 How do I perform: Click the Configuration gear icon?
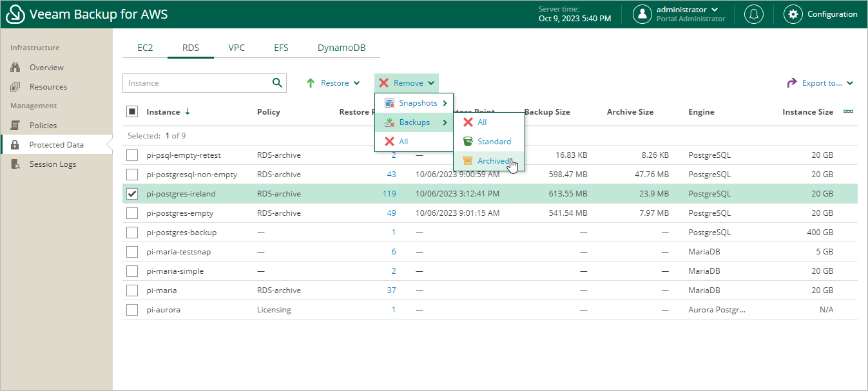793,14
